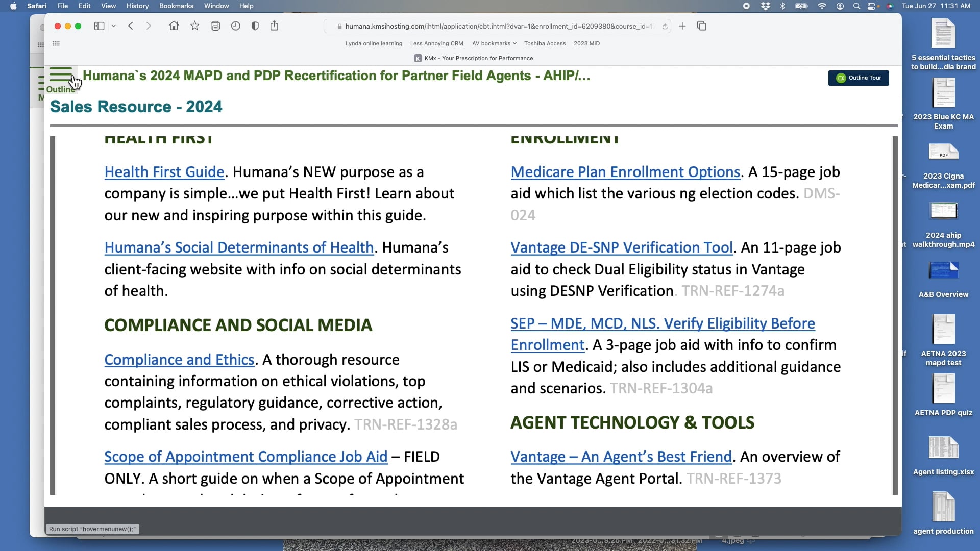Click the grid of dots icon below the sidebar button

pos(56,43)
